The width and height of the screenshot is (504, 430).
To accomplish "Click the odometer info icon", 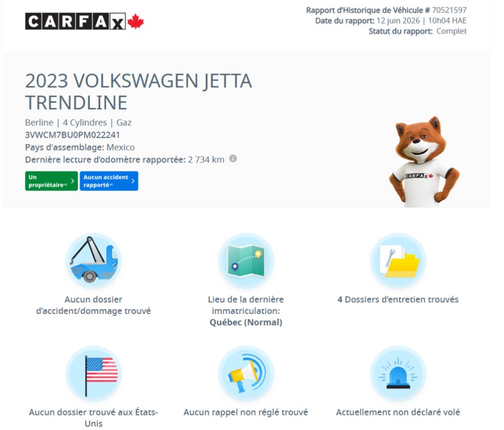I will [233, 158].
